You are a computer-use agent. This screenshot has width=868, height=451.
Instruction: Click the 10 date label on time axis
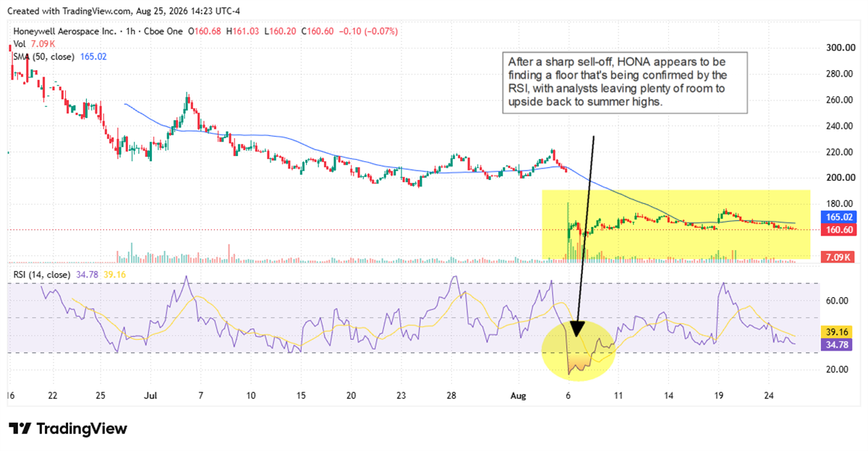pyautogui.click(x=250, y=396)
